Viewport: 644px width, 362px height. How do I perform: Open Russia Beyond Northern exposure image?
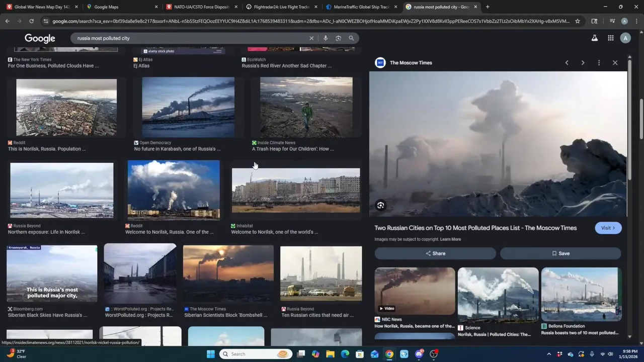click(62, 191)
